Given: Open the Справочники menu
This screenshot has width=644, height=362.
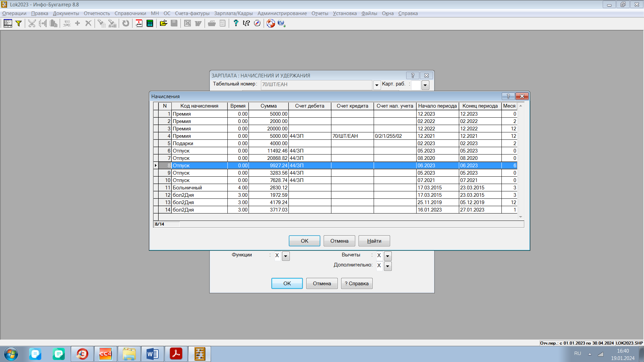Looking at the screenshot, I should pyautogui.click(x=130, y=13).
